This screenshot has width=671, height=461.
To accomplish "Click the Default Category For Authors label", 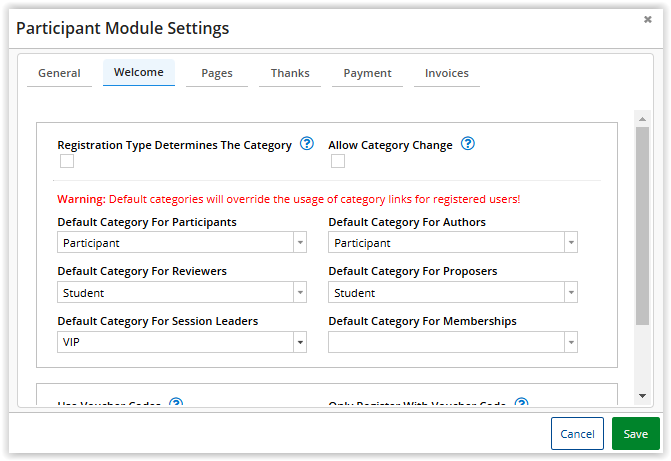I will pos(407,222).
